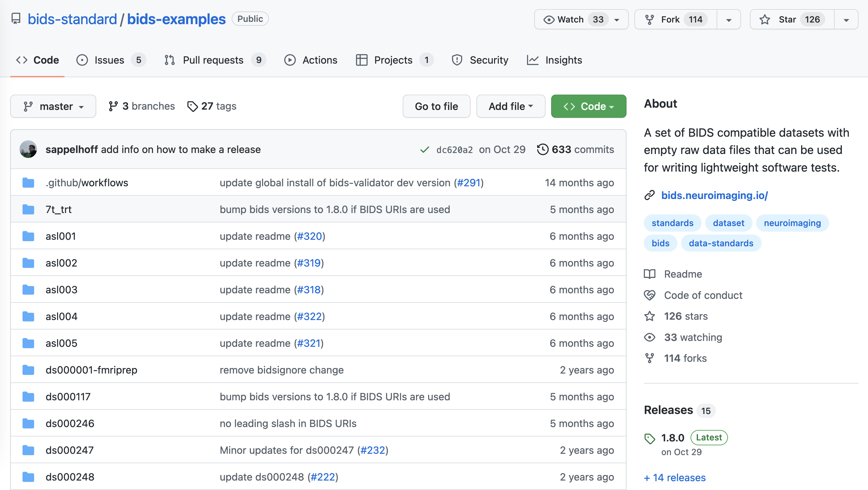
Task: Open the green Code dropdown
Action: coord(588,106)
